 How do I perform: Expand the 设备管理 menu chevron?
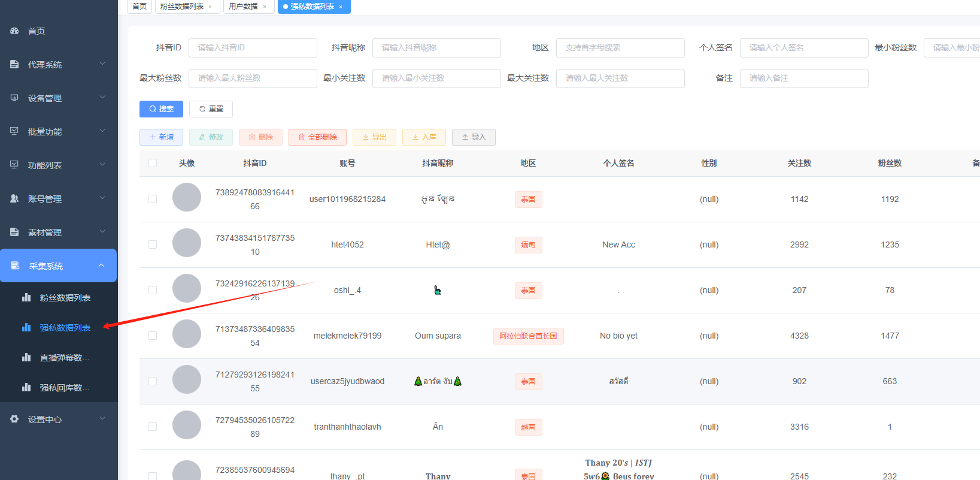pyautogui.click(x=102, y=97)
